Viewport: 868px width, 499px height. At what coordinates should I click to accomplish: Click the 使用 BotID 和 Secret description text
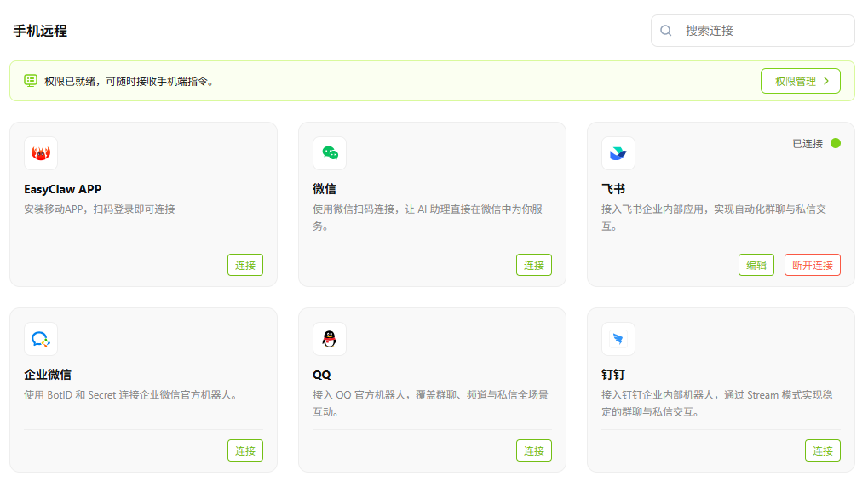(131, 395)
